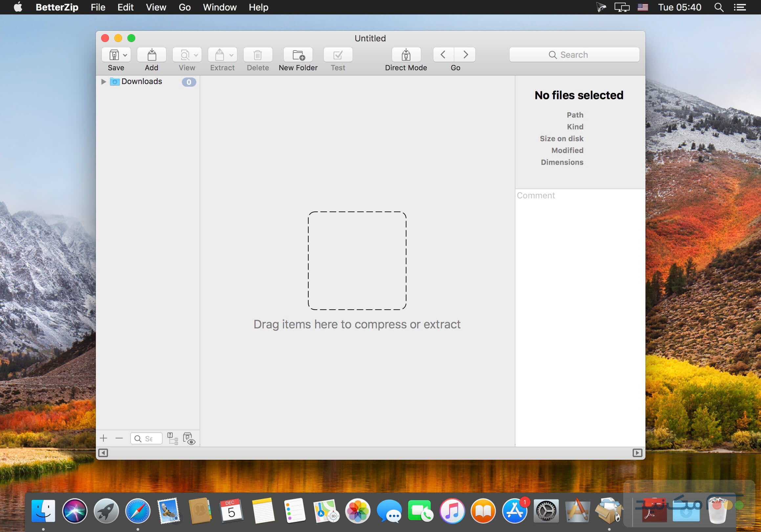Click the main Search field in toolbar

[574, 55]
